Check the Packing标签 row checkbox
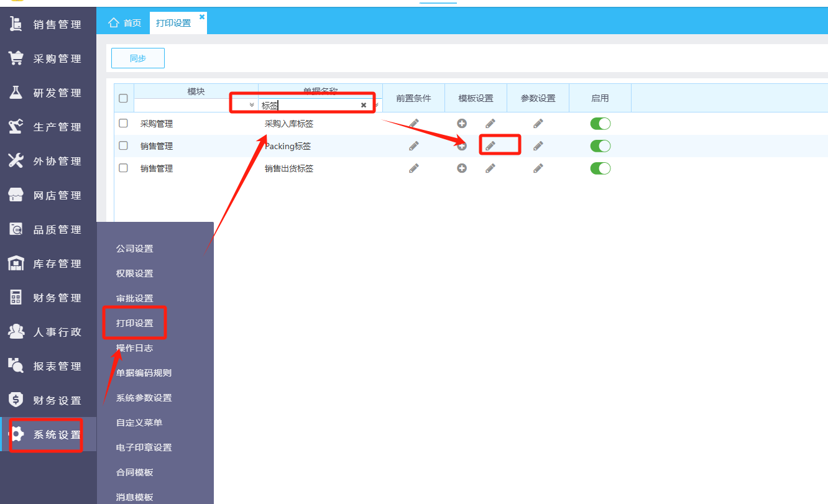The height and width of the screenshot is (504, 828). click(123, 146)
